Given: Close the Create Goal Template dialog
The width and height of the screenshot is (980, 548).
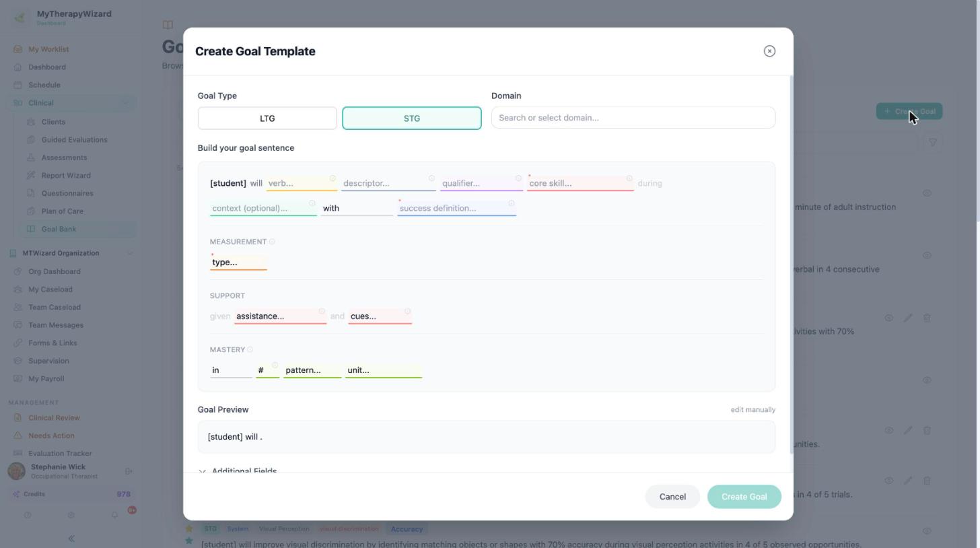Looking at the screenshot, I should [769, 51].
